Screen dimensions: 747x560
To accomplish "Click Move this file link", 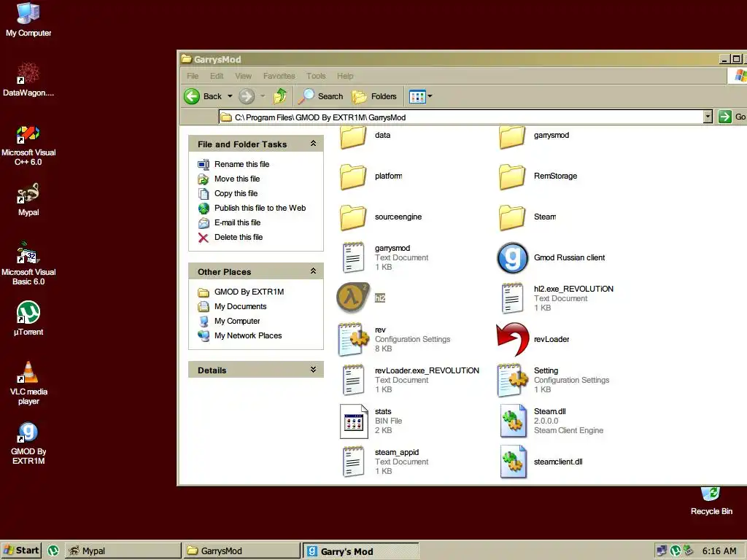I will [237, 179].
